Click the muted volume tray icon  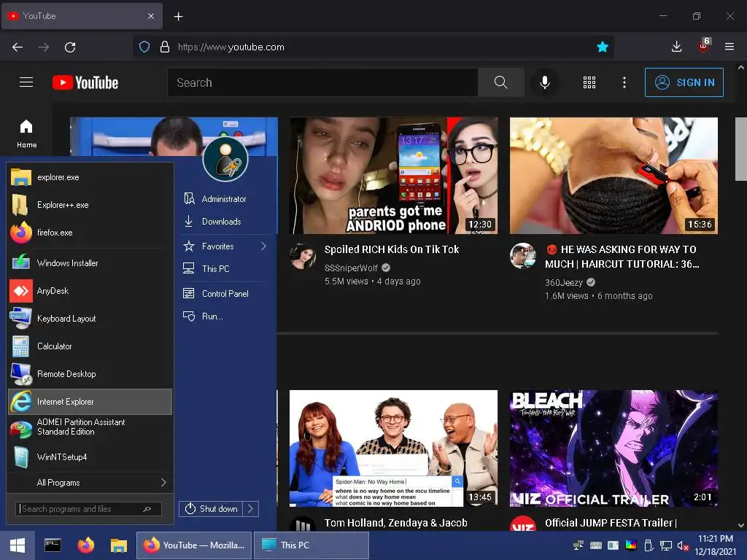click(683, 545)
